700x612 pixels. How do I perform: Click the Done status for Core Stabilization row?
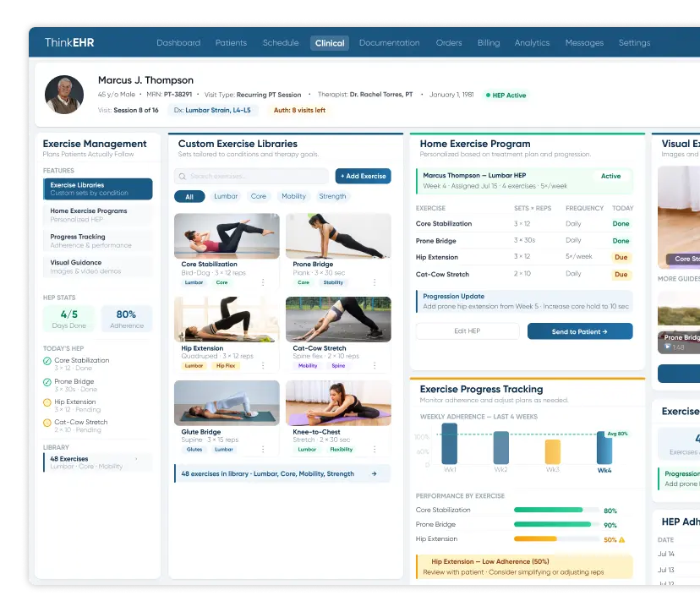(621, 224)
